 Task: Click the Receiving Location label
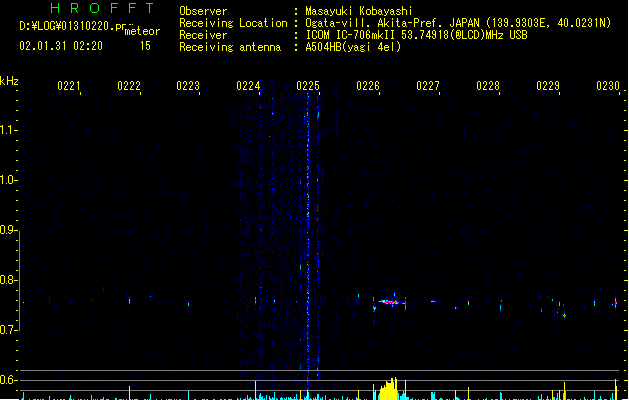[x=233, y=23]
